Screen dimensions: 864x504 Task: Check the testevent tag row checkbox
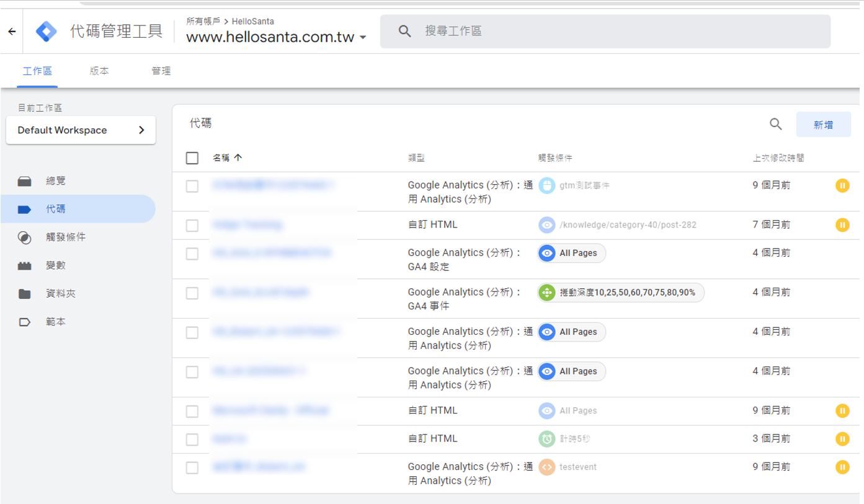(x=192, y=467)
